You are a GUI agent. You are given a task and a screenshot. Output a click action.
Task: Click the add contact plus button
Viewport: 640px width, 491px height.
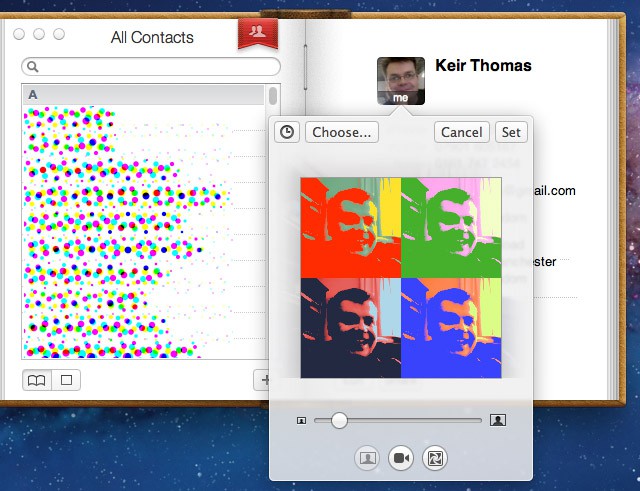[266, 380]
